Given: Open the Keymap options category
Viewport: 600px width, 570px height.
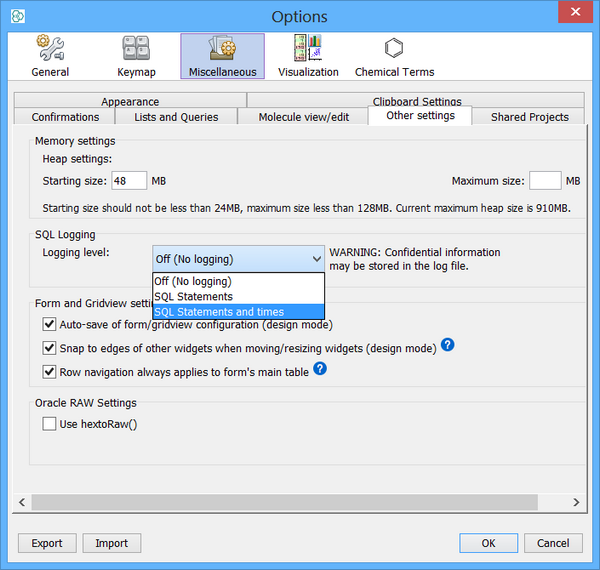Looking at the screenshot, I should point(136,55).
